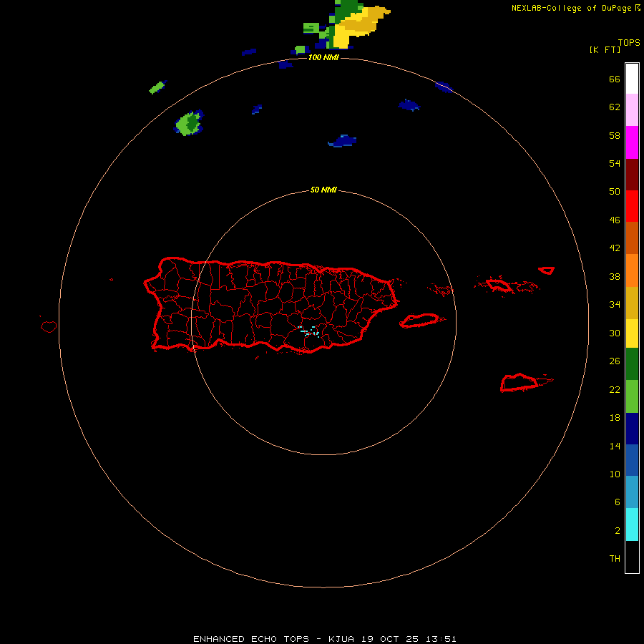Pick the dark orange legend swatch
Screen dimensions: 644x644
coord(632,238)
